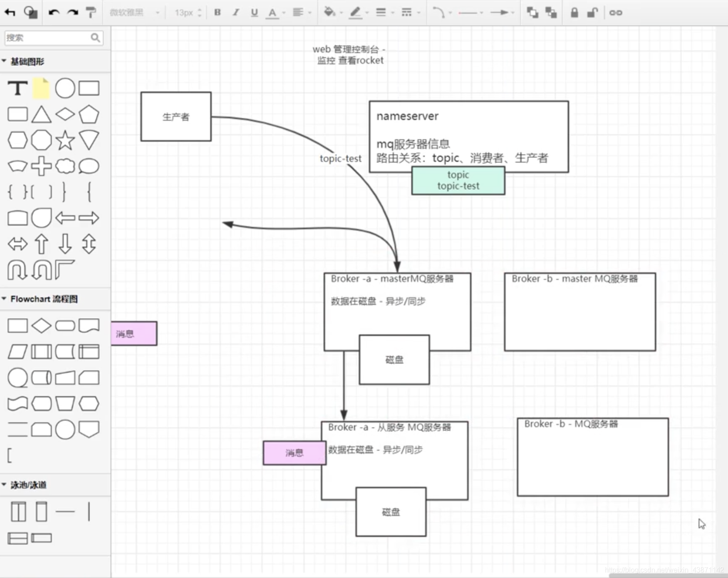Select the five-point star shape

pos(65,140)
